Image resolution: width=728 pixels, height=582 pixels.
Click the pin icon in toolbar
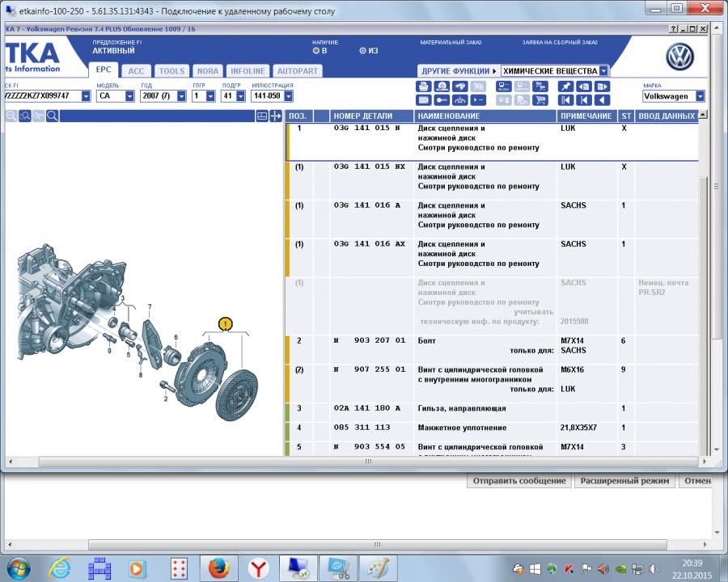click(x=565, y=86)
